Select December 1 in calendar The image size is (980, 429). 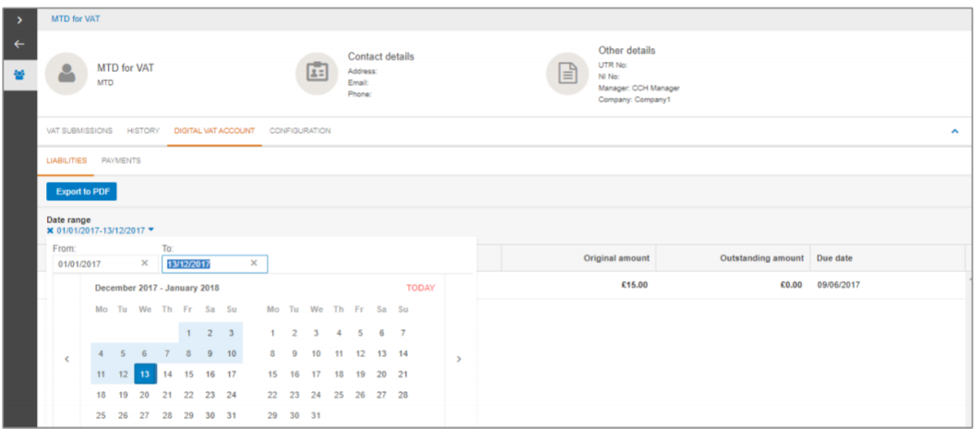coord(189,333)
